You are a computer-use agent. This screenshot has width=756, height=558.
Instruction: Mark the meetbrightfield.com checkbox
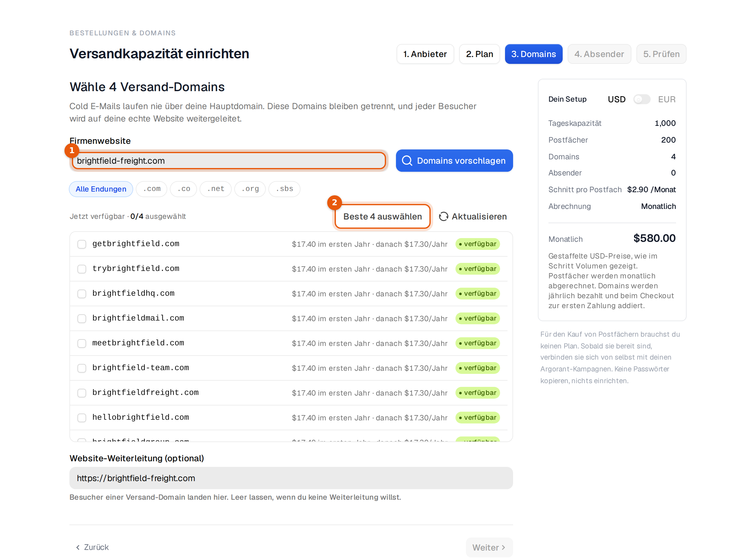82,343
